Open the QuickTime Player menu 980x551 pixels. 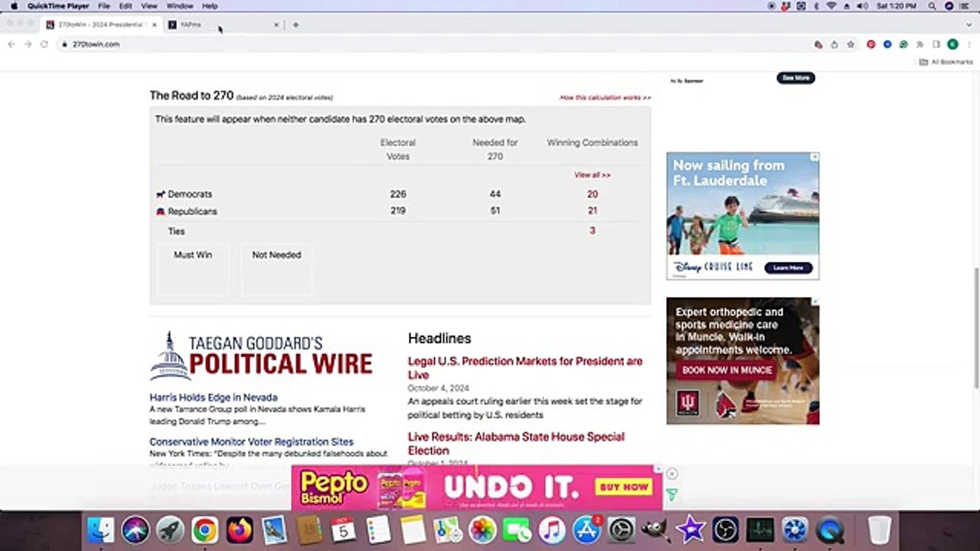pos(58,6)
